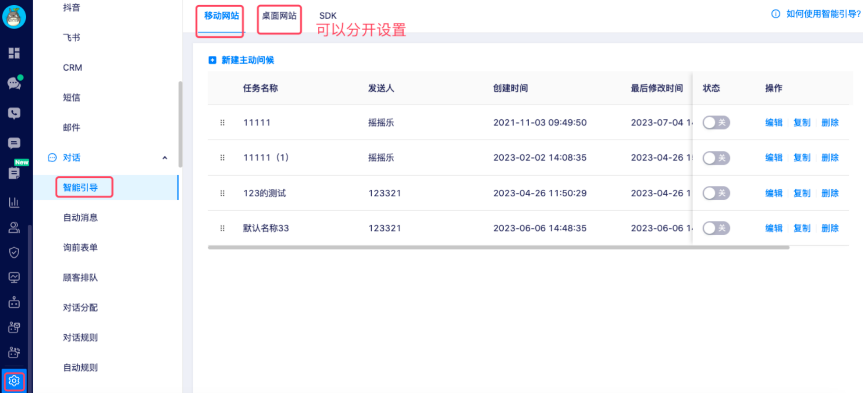The height and width of the screenshot is (394, 868).
Task: Toggle the status switch for task 11111
Action: tap(716, 123)
